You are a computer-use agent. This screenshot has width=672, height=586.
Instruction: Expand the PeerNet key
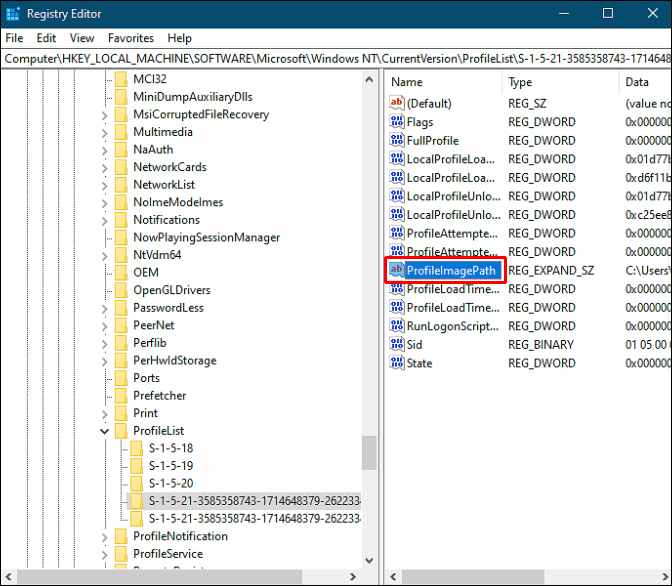(105, 326)
